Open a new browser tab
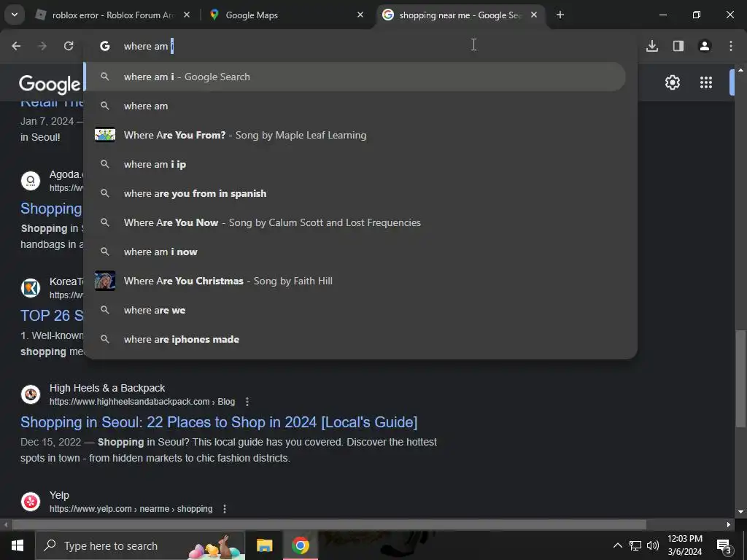Screen dimensions: 747x560 [x=560, y=15]
